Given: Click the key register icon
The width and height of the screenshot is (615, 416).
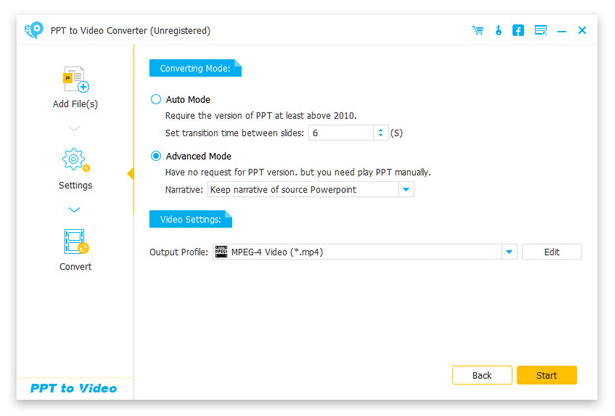Looking at the screenshot, I should click(498, 30).
